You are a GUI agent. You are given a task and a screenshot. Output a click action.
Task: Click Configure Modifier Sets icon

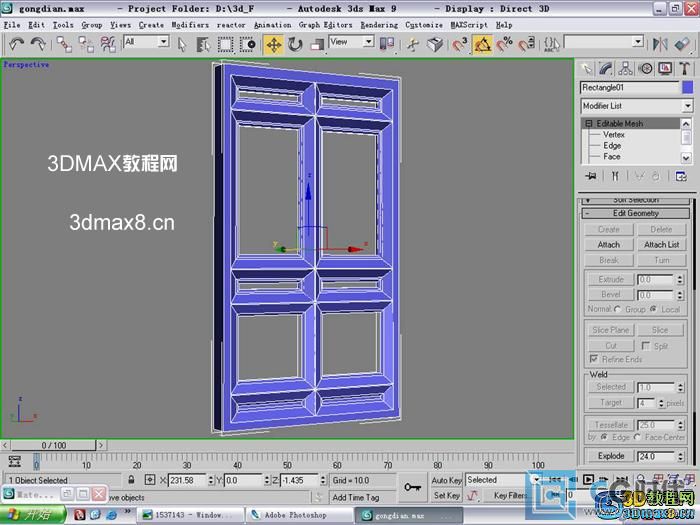681,176
